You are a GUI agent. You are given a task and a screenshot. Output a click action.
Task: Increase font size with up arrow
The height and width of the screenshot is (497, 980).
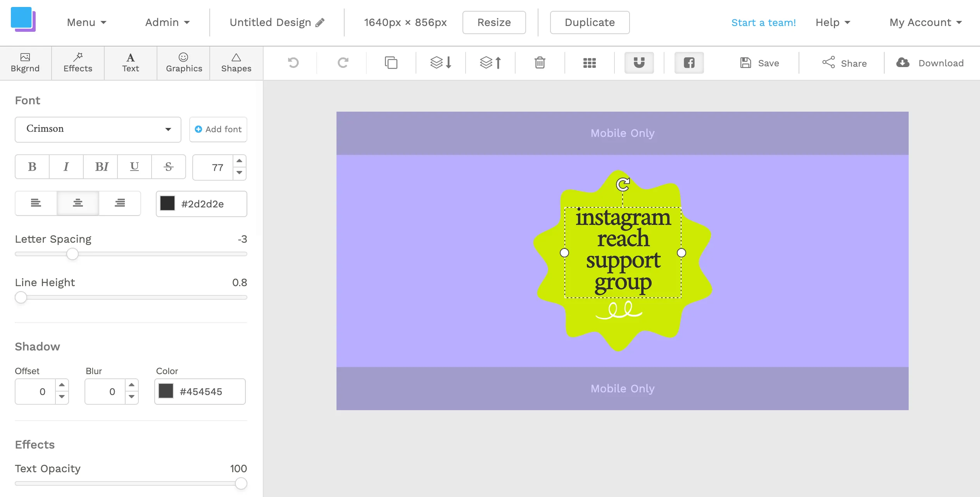240,161
